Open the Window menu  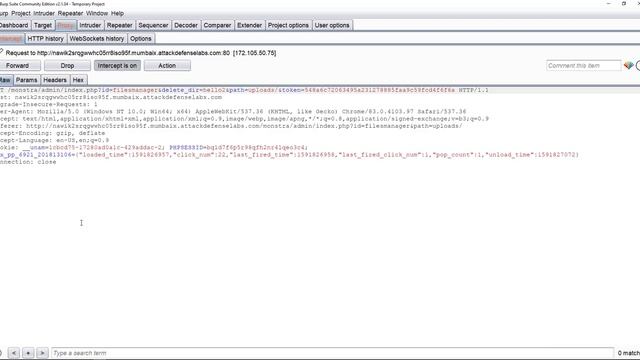pos(97,13)
